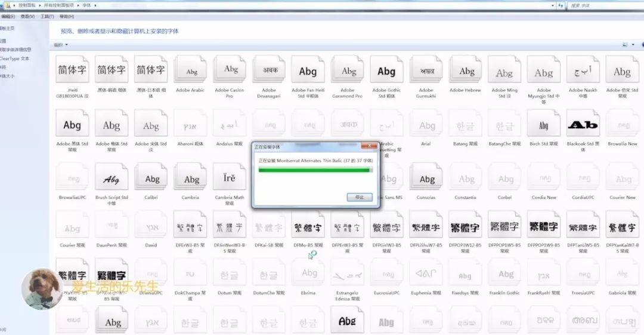Select the Calibri font icon
This screenshot has width=644, height=335.
[x=151, y=177]
